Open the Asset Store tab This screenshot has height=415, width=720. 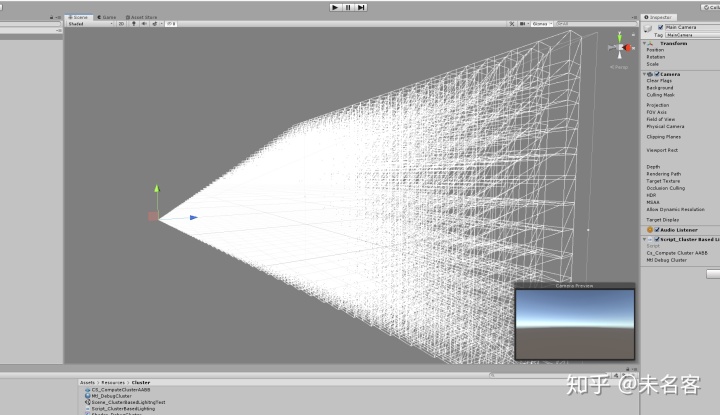pos(141,17)
